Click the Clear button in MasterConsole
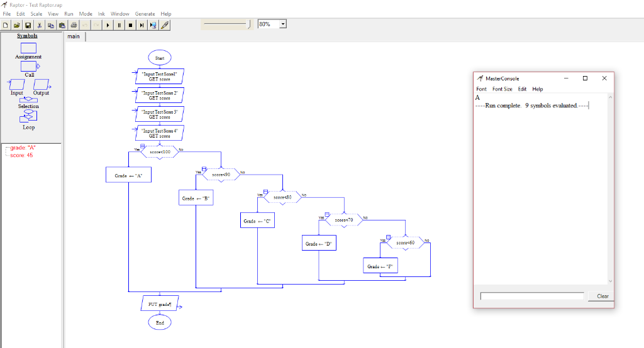Image resolution: width=644 pixels, height=348 pixels. coord(602,296)
